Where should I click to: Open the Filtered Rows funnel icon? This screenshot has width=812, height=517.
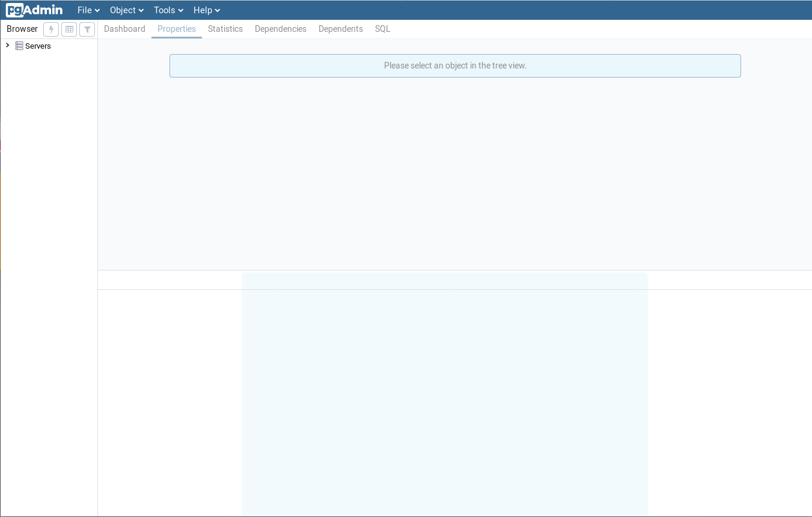click(x=87, y=29)
